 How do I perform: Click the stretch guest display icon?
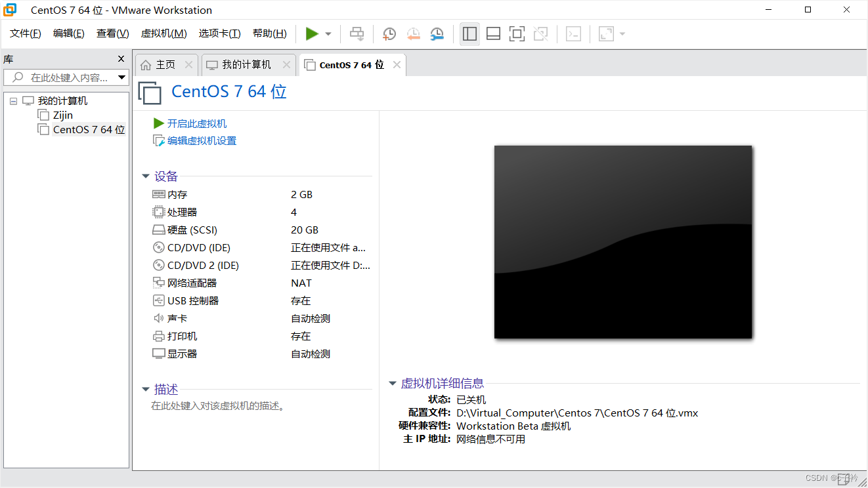[x=606, y=33]
